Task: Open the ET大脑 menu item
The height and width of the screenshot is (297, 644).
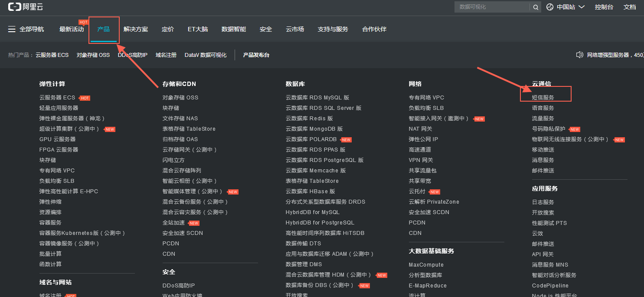Action: (198, 29)
